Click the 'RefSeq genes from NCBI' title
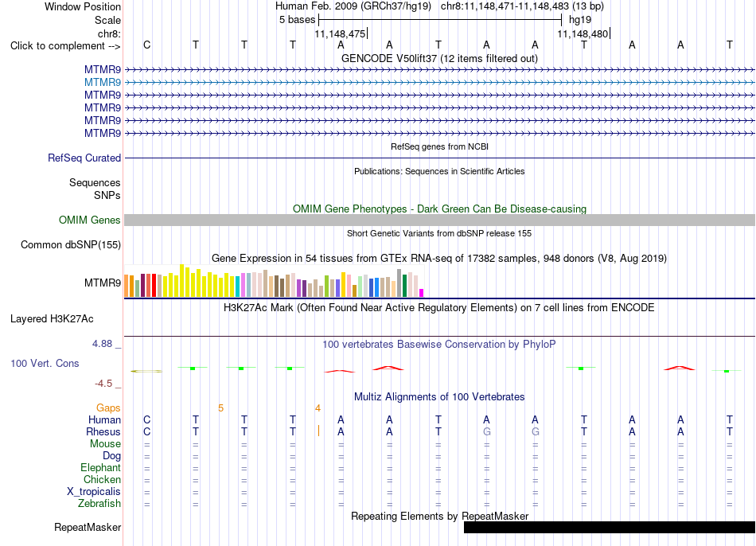756x546 pixels. [439, 146]
